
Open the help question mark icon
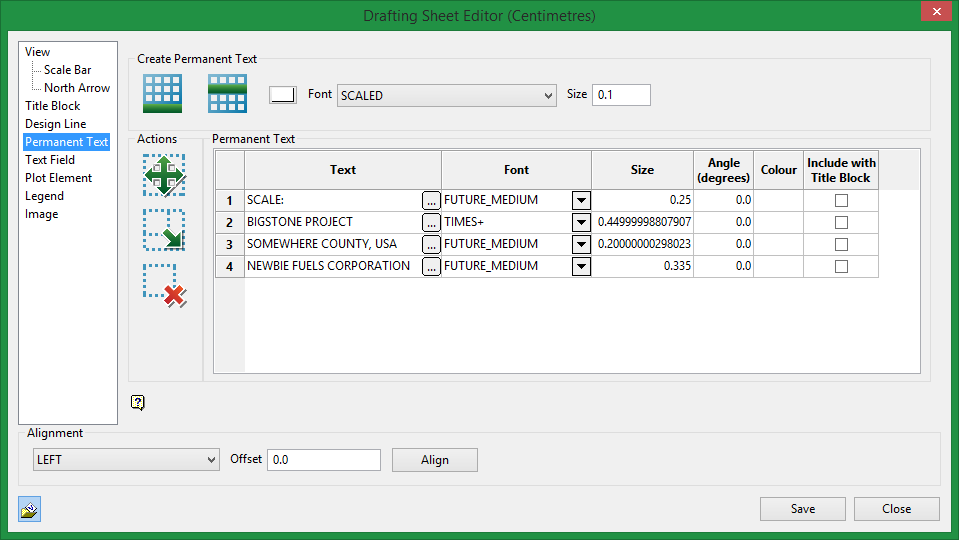click(138, 402)
